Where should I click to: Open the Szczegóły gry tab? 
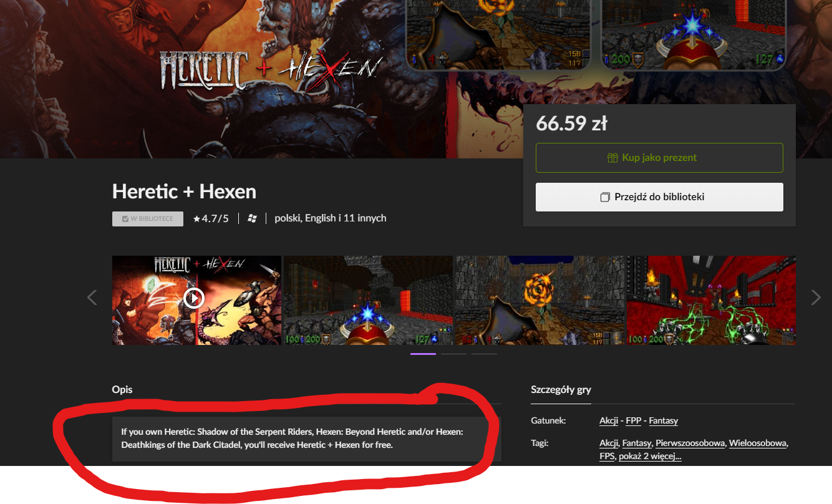coord(561,390)
